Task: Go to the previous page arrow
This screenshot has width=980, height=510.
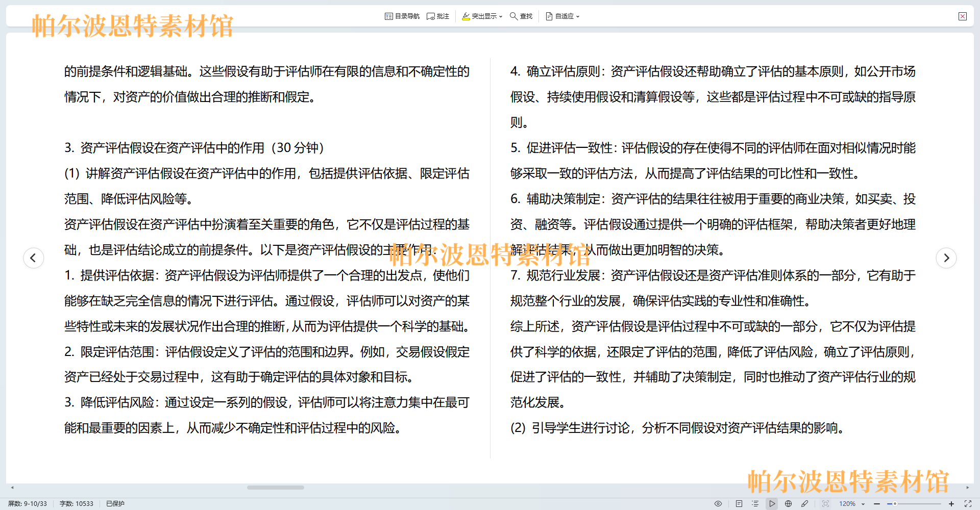Action: click(34, 258)
